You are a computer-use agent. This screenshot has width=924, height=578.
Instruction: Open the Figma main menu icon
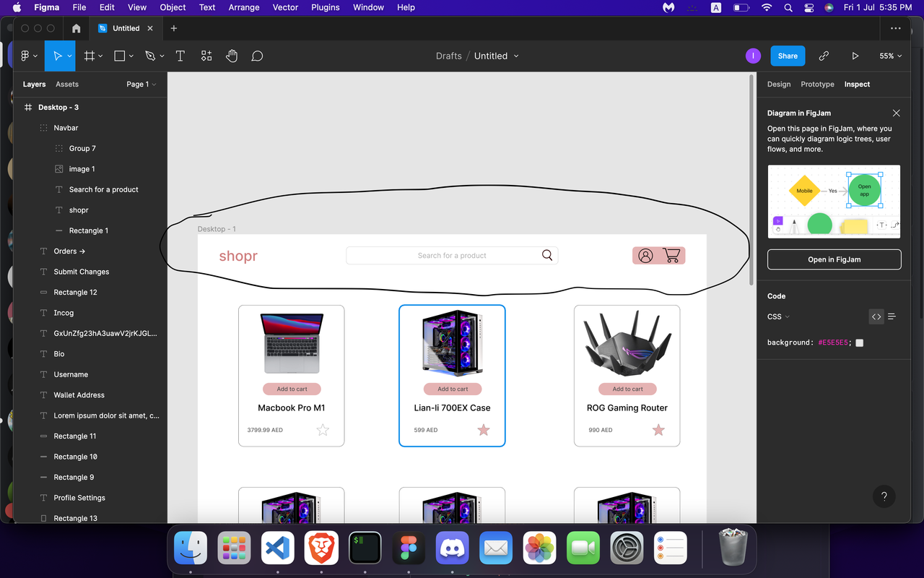25,56
